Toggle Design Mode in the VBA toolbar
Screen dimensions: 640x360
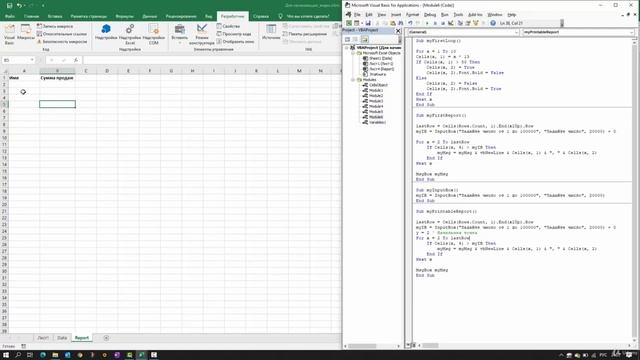[451, 23]
